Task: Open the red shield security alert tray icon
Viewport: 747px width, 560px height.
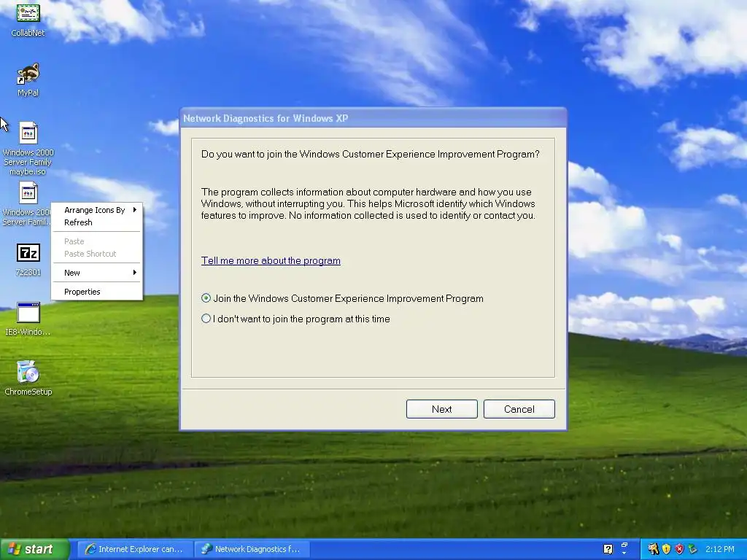Action: (679, 549)
